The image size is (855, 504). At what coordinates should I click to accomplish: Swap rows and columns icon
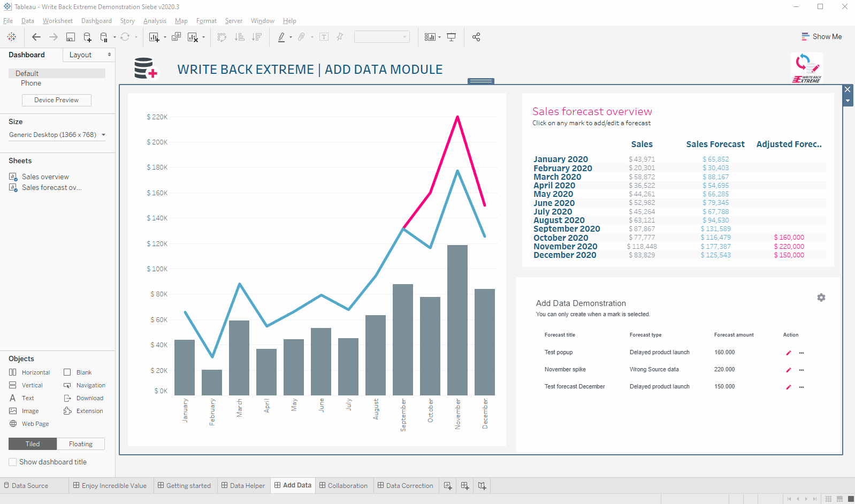(222, 37)
